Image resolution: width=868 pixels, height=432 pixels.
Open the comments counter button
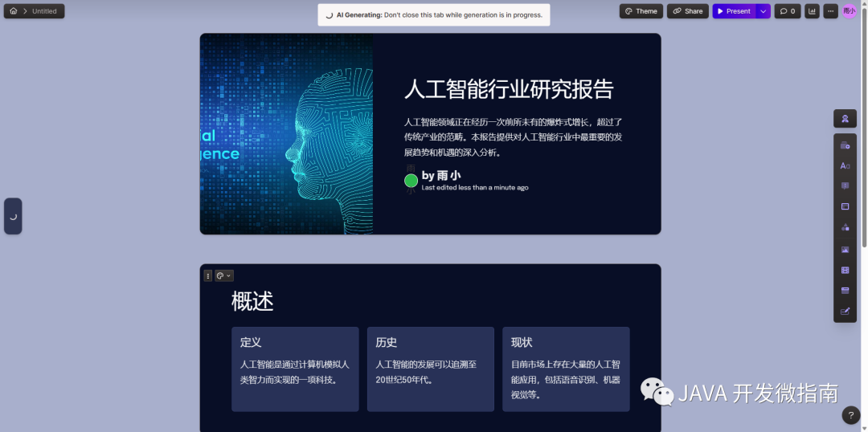787,11
